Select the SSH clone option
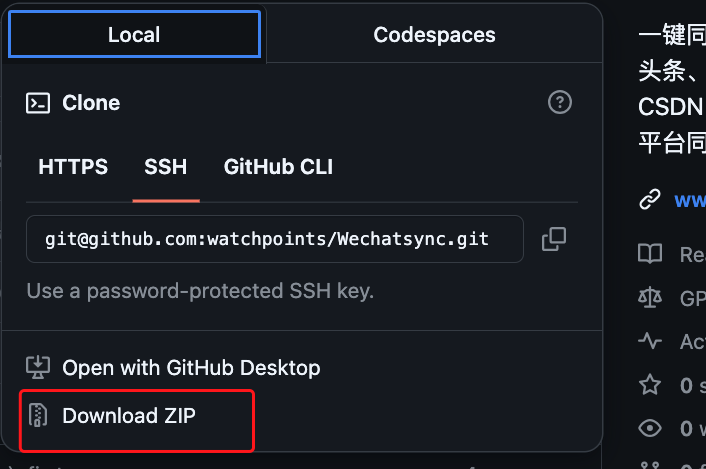 click(166, 167)
